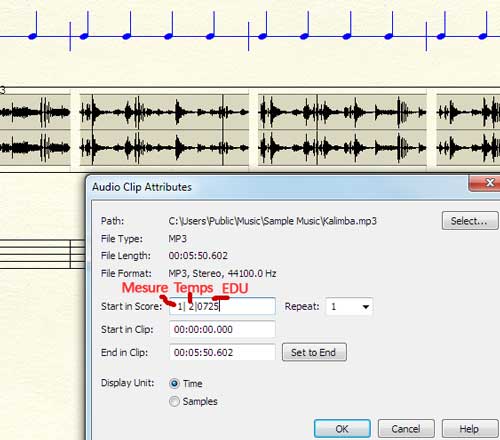Click the Start in Clip time field
Image resolution: width=500 pixels, height=440 pixels.
[222, 330]
